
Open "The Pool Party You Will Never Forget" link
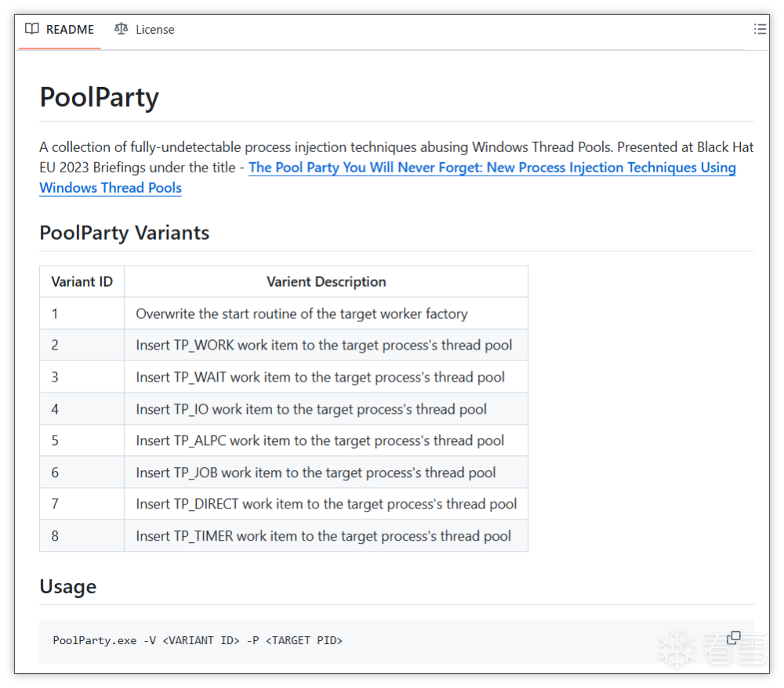(492, 168)
